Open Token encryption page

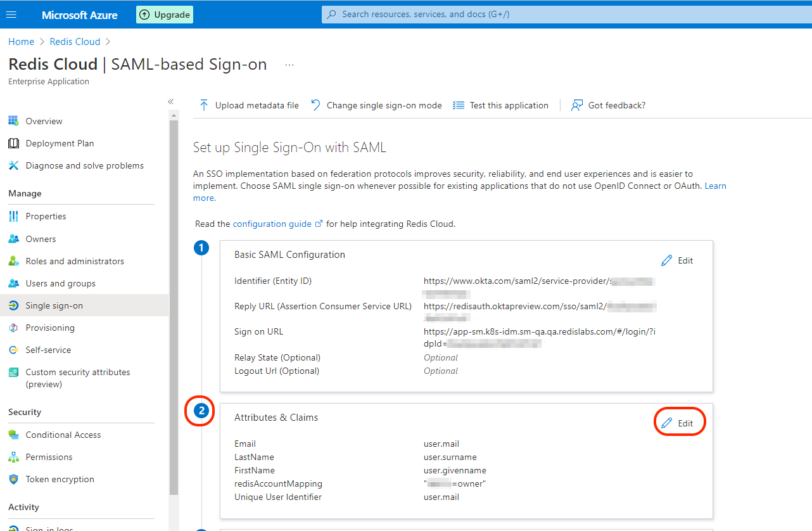coord(60,479)
